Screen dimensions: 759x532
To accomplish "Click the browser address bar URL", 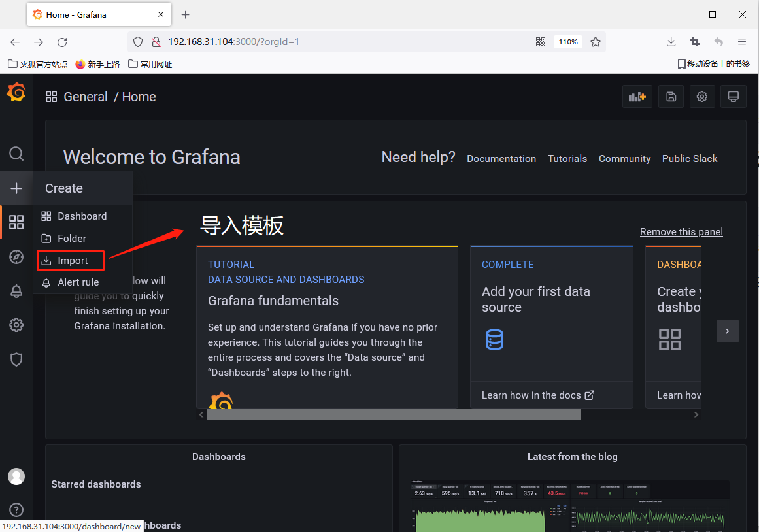I will click(x=327, y=42).
